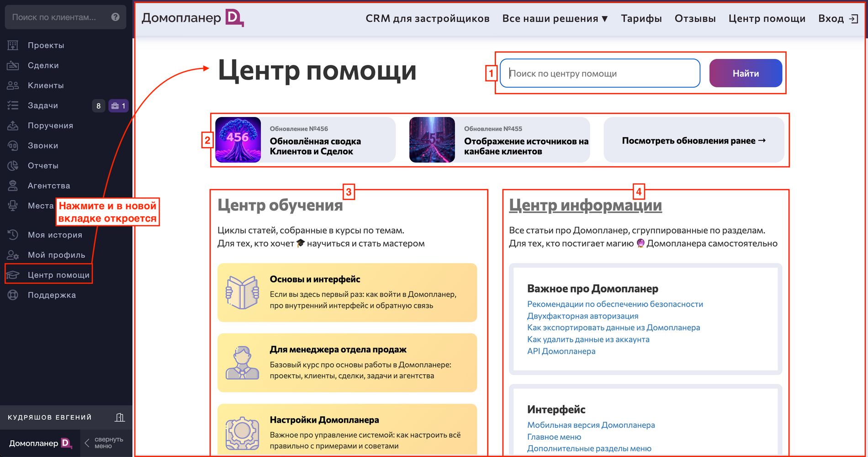
Task: Click the Поддержка lifebuoy icon
Action: point(13,295)
